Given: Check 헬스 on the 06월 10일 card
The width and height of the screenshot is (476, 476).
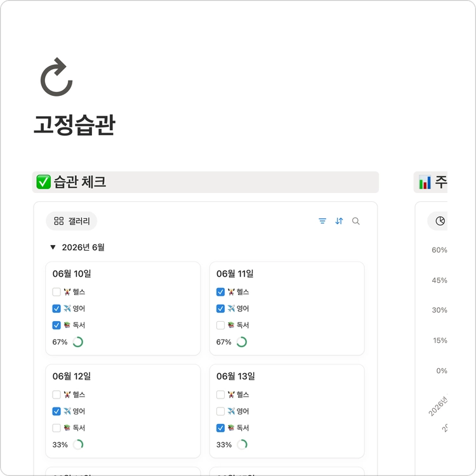Looking at the screenshot, I should click(x=56, y=292).
